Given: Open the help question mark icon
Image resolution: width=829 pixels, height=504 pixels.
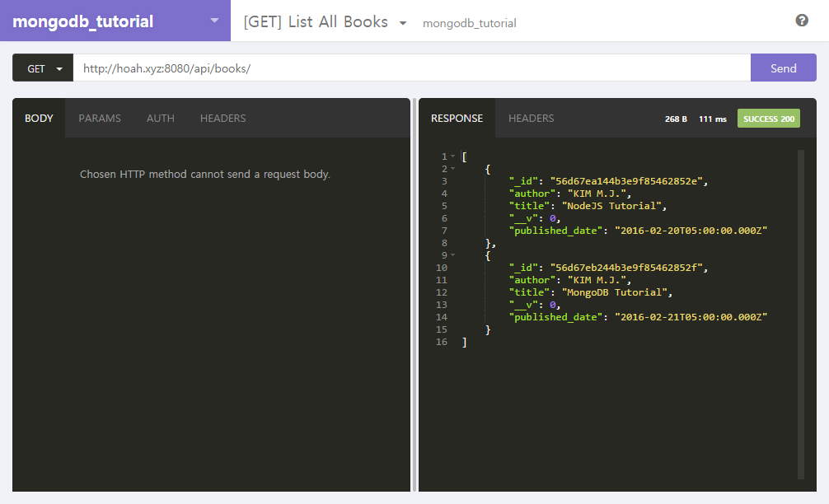Looking at the screenshot, I should [802, 21].
